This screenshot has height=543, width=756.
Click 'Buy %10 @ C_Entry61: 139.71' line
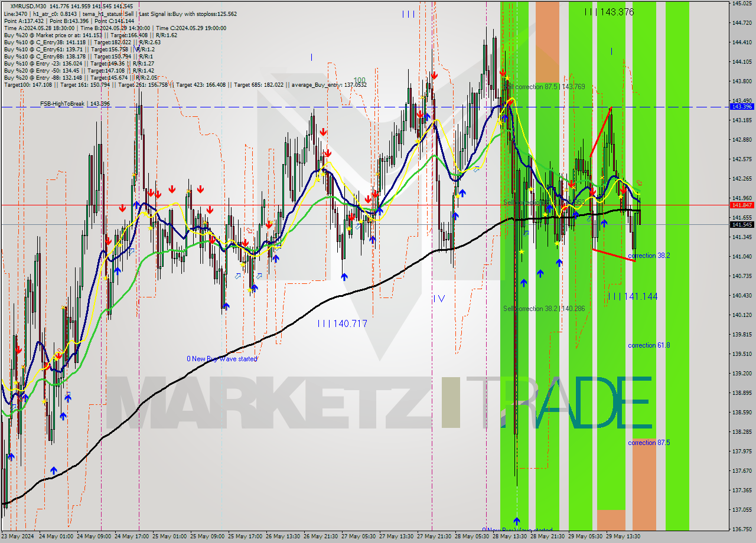[x=79, y=49]
